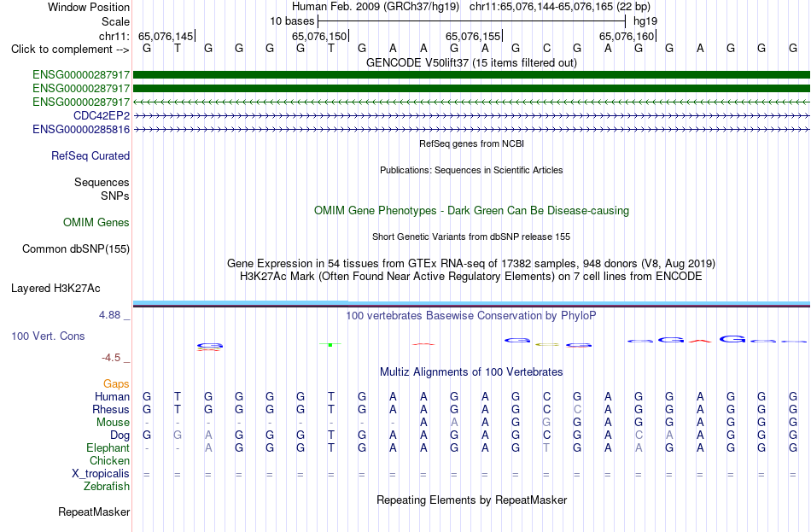Click the chr11: ruler label
Viewport: 811px width, 532px height.
coord(114,36)
